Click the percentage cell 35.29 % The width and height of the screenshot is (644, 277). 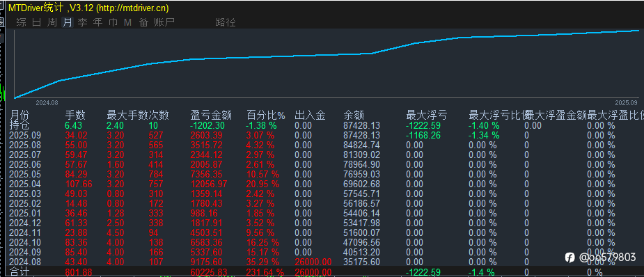click(x=263, y=262)
